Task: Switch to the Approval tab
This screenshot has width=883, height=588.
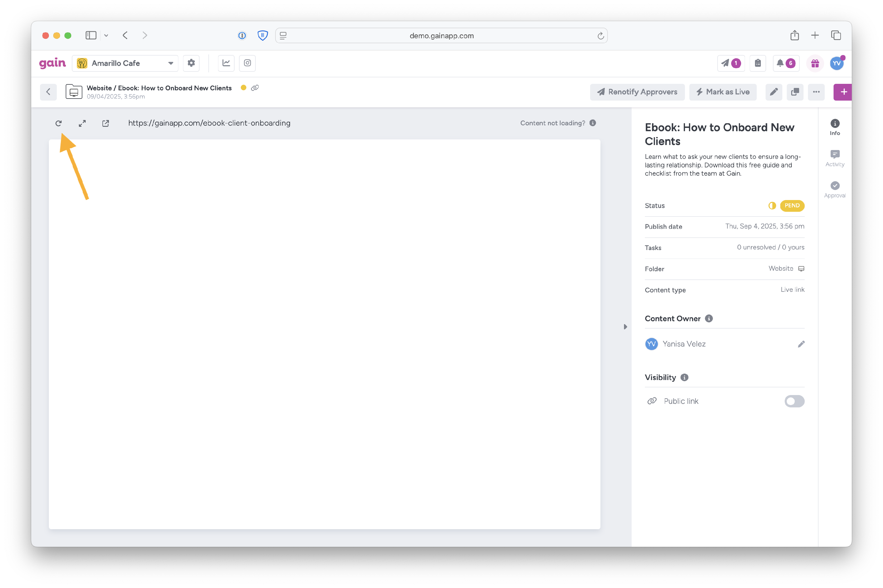Action: [835, 190]
